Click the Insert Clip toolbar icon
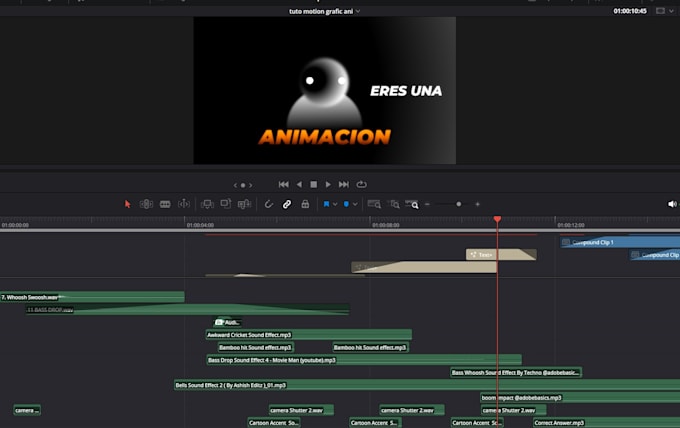 207,204
